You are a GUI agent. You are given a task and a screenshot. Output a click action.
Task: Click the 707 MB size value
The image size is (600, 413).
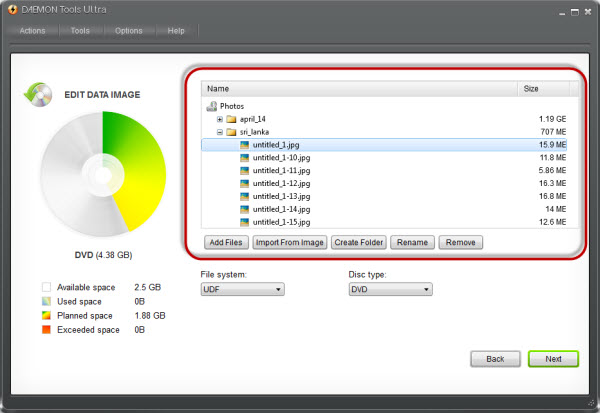[x=553, y=132]
